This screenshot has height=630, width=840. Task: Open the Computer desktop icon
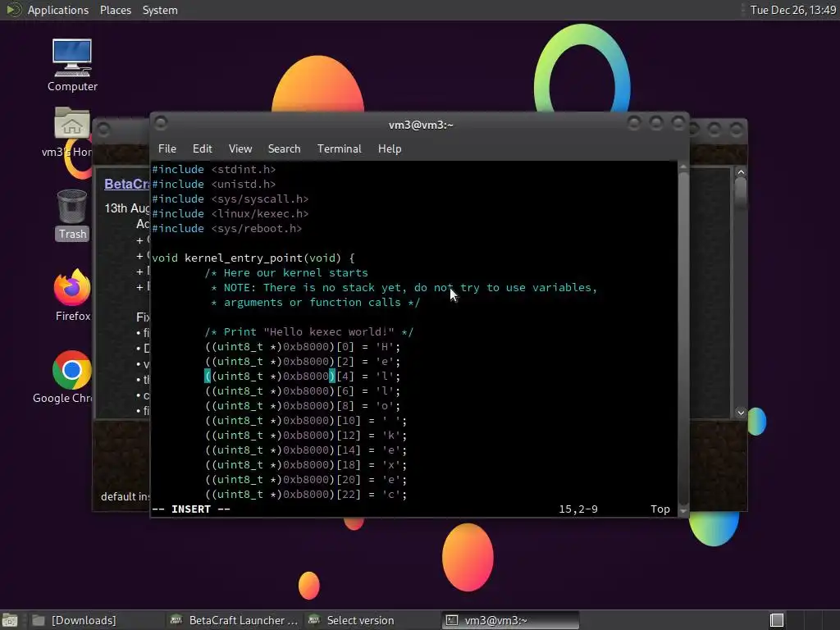[x=72, y=65]
